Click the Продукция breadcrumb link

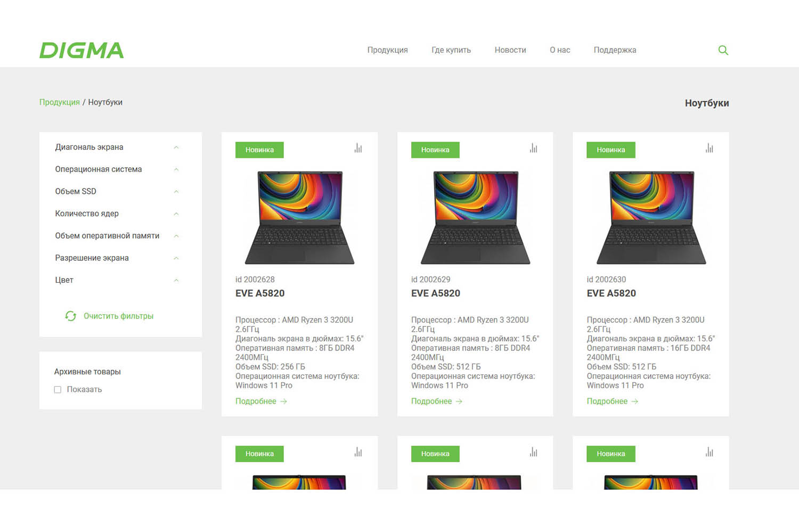[x=60, y=102]
